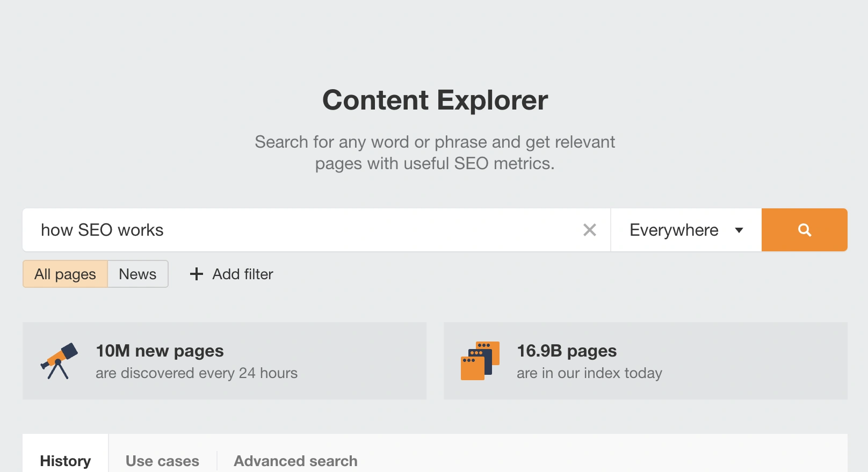Click the stacked pages index icon

tap(480, 361)
